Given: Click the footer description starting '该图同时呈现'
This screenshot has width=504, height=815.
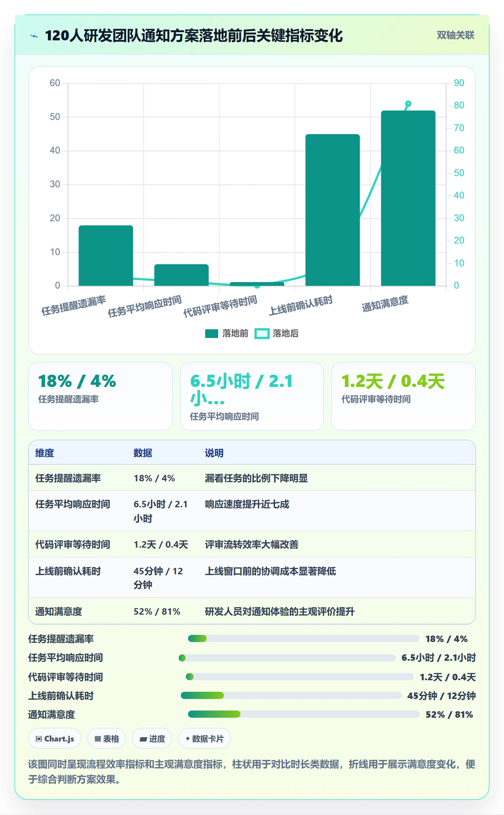Looking at the screenshot, I should tap(252, 772).
